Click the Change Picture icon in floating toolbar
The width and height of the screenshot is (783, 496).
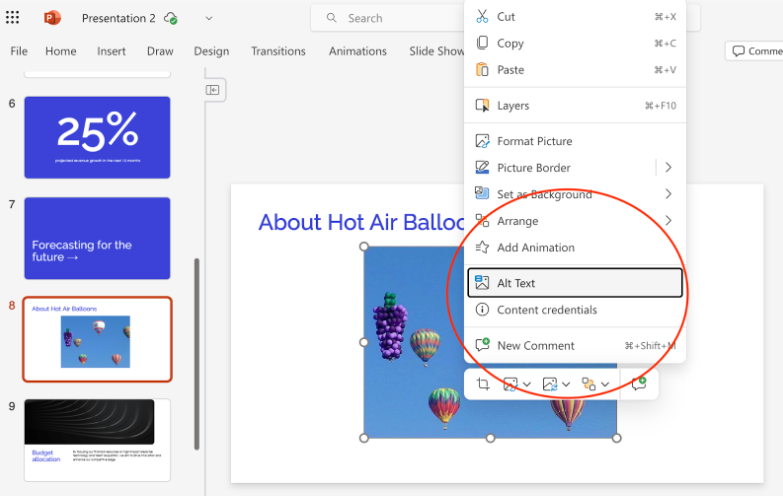pyautogui.click(x=550, y=384)
